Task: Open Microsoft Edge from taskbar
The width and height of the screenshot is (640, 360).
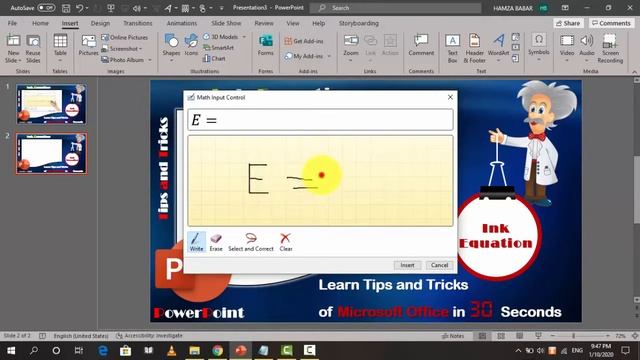Action: [x=102, y=351]
